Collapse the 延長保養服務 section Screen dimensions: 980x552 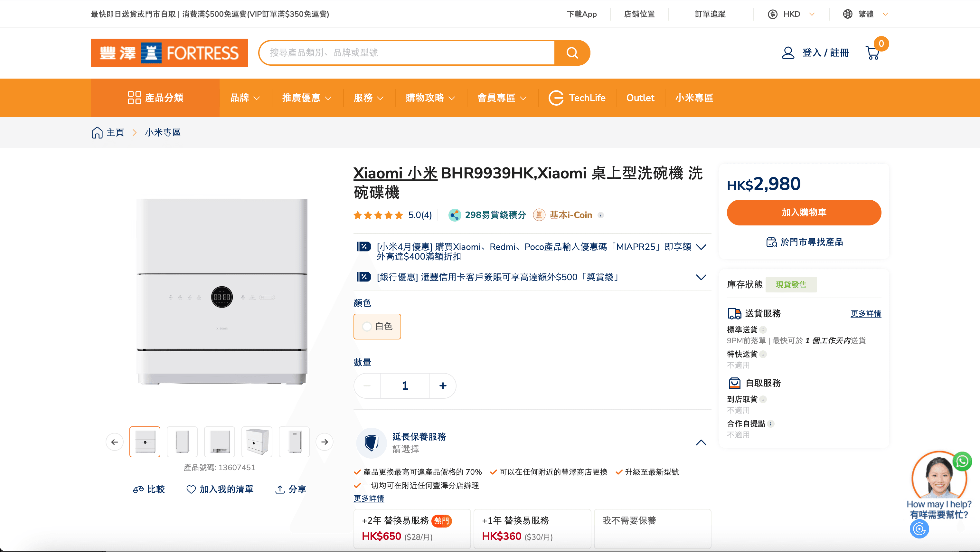701,443
